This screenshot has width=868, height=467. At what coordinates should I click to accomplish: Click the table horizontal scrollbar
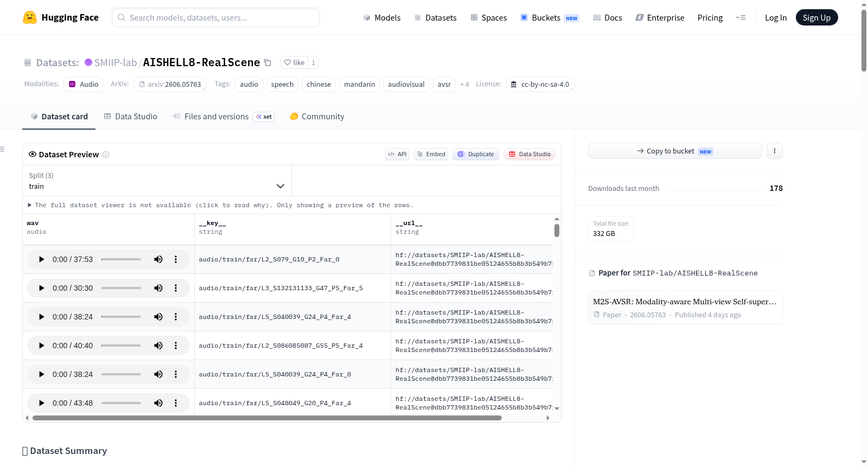click(x=267, y=418)
